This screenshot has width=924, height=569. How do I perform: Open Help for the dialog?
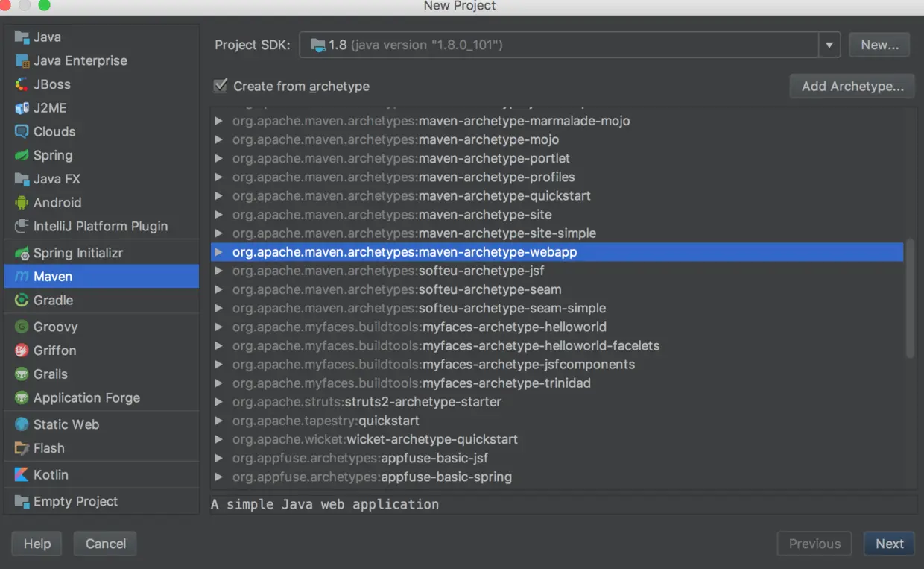click(37, 544)
